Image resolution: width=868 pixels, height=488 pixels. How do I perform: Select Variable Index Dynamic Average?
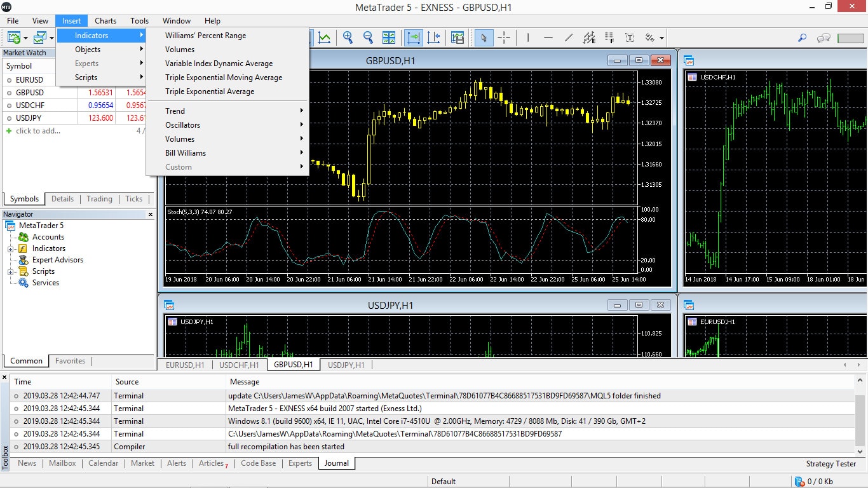(227, 64)
